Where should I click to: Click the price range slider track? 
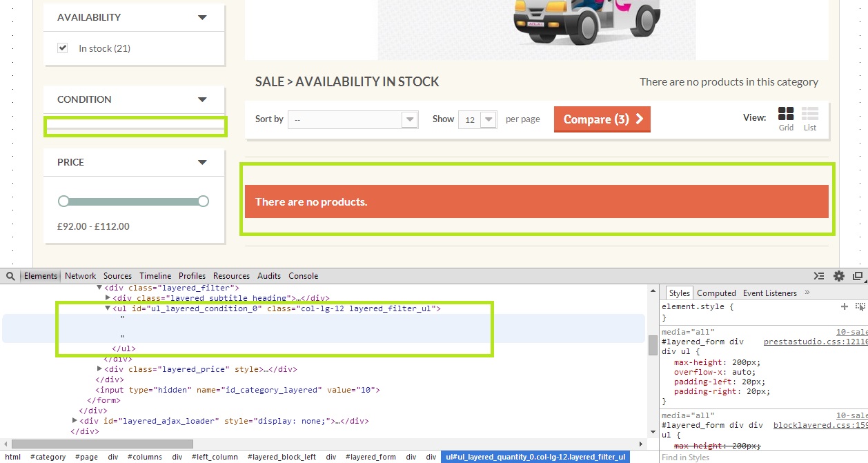point(133,201)
